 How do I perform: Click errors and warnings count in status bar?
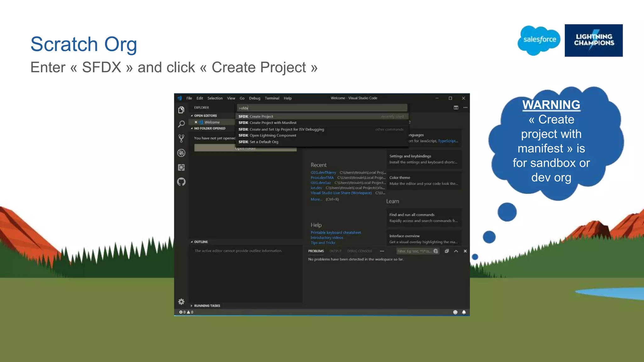[186, 312]
